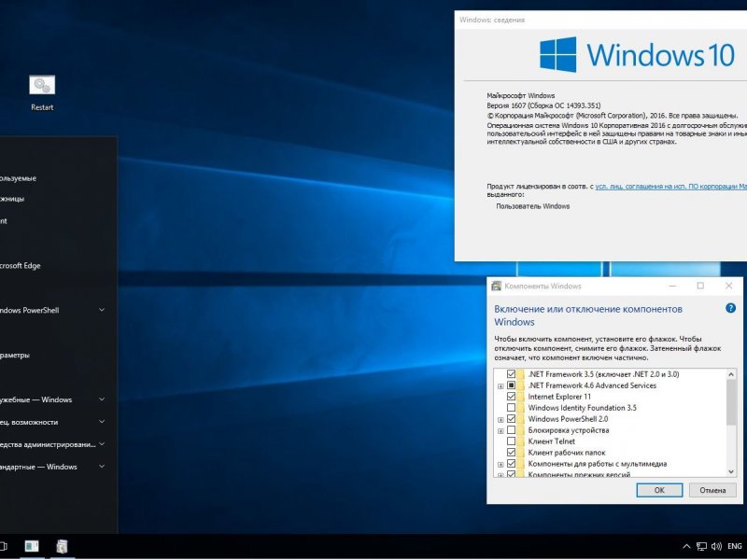Enable the Блокировка устройства checkbox
The image size is (747, 560).
point(511,430)
